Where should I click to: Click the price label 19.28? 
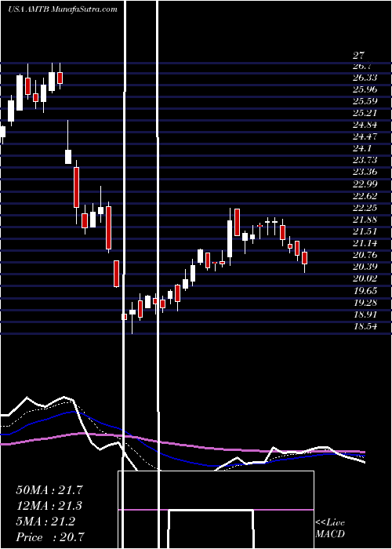coord(366,303)
